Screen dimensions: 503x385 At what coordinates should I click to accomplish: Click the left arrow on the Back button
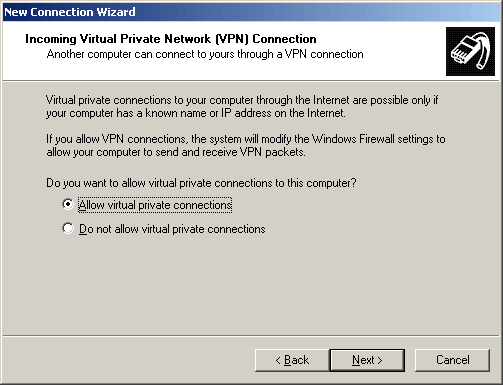(x=278, y=360)
